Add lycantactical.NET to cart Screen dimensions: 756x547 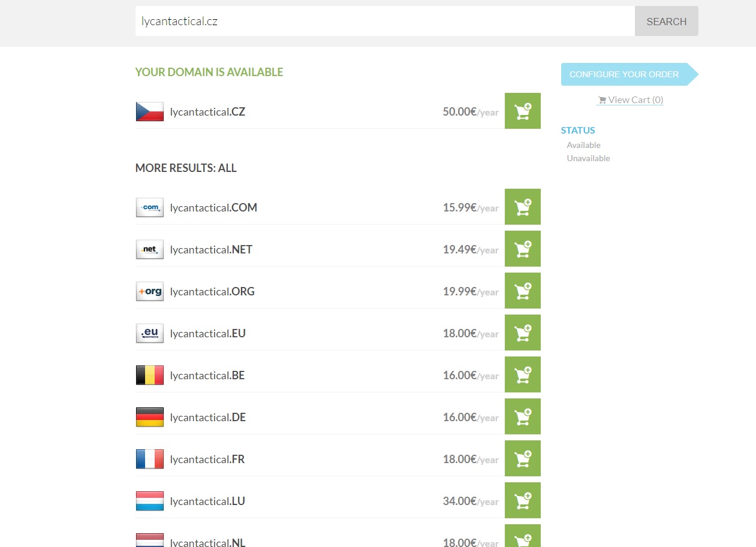[523, 249]
